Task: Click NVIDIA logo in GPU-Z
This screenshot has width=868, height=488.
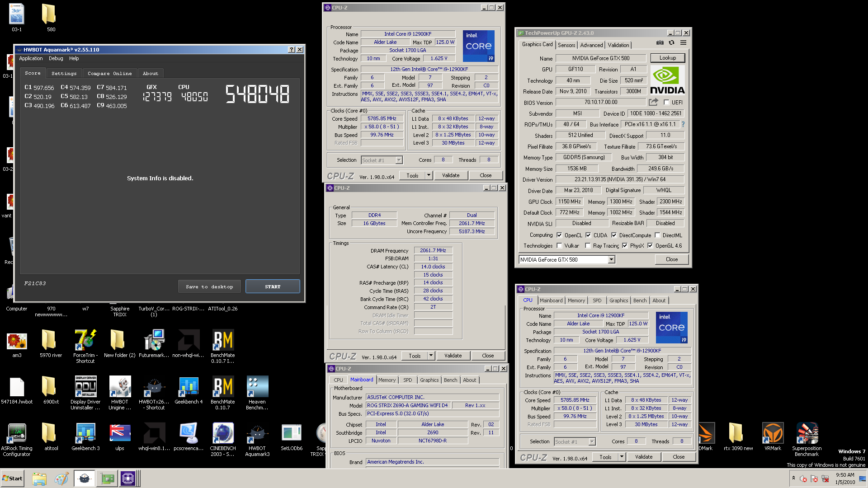Action: coord(668,80)
